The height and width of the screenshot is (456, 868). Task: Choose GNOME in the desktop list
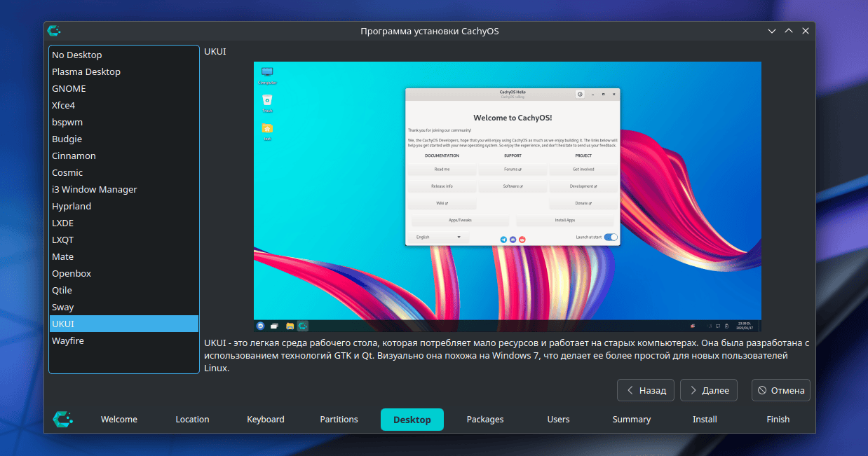coord(69,88)
